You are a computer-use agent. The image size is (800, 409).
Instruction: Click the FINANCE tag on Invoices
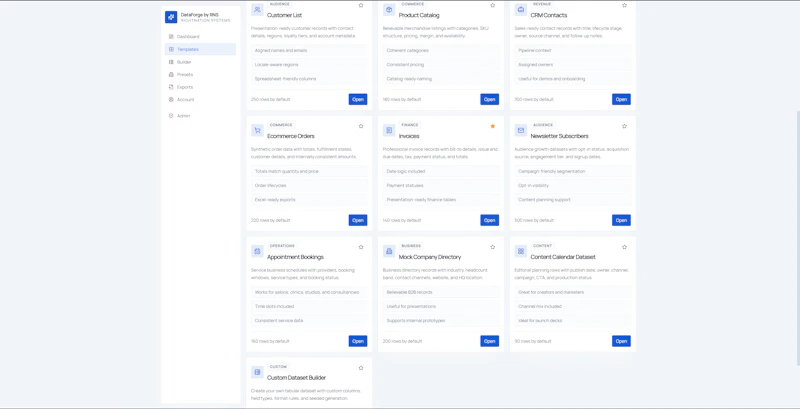(x=410, y=125)
